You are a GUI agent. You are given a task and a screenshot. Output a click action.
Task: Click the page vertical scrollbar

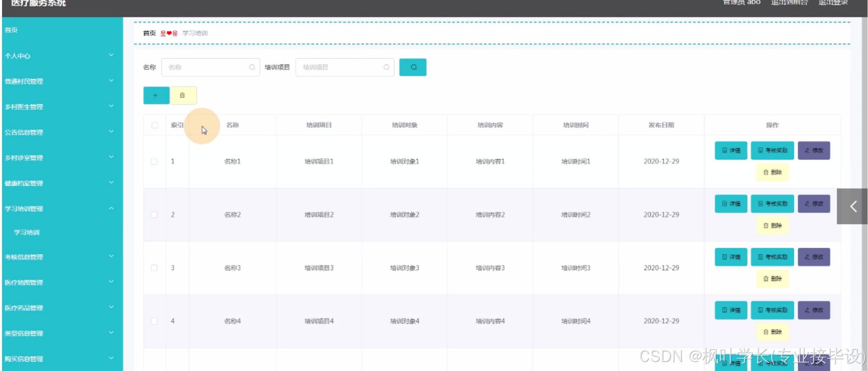click(865, 194)
